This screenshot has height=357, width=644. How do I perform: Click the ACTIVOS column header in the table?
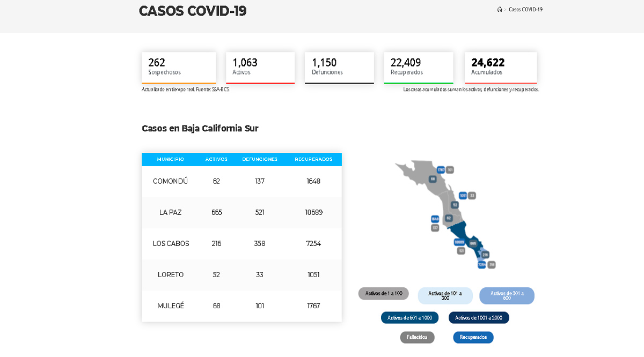click(x=216, y=159)
